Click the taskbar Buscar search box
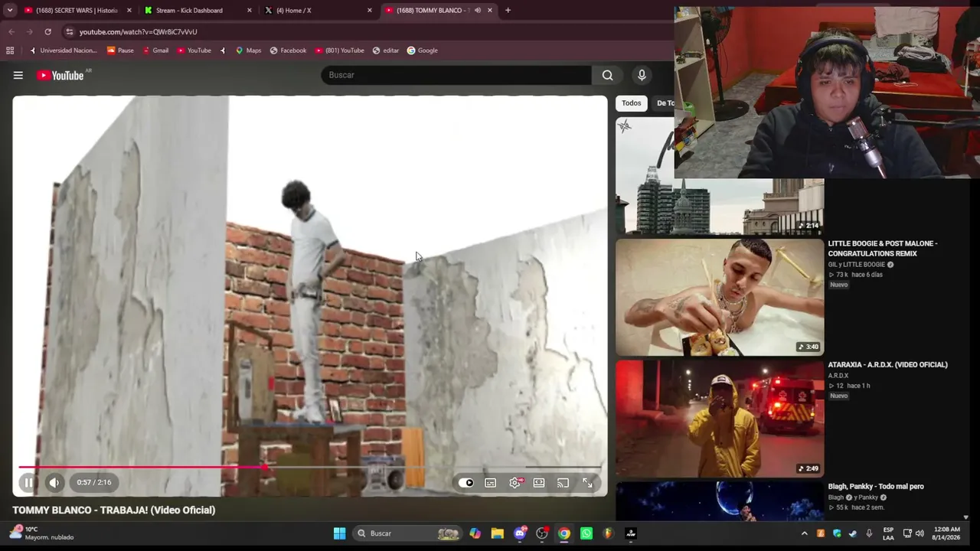Screen dimensions: 980x551 click(408, 533)
